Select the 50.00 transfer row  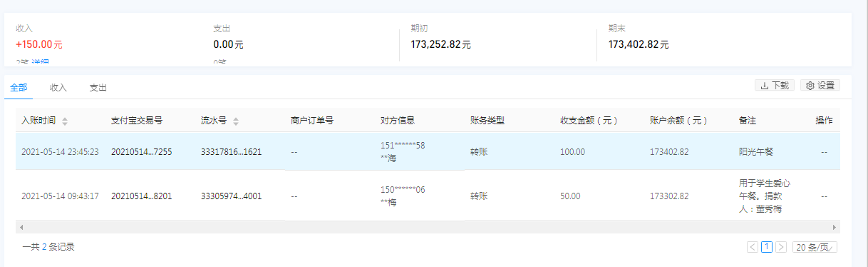(x=428, y=196)
